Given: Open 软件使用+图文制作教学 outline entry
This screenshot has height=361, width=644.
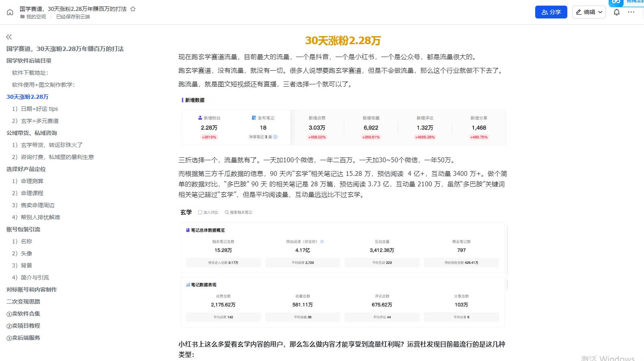Looking at the screenshot, I should coord(43,85).
